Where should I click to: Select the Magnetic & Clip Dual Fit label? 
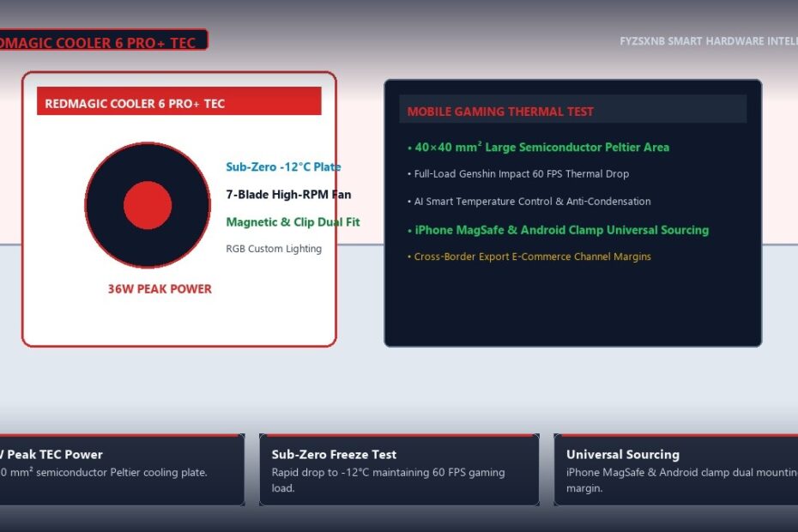click(293, 222)
